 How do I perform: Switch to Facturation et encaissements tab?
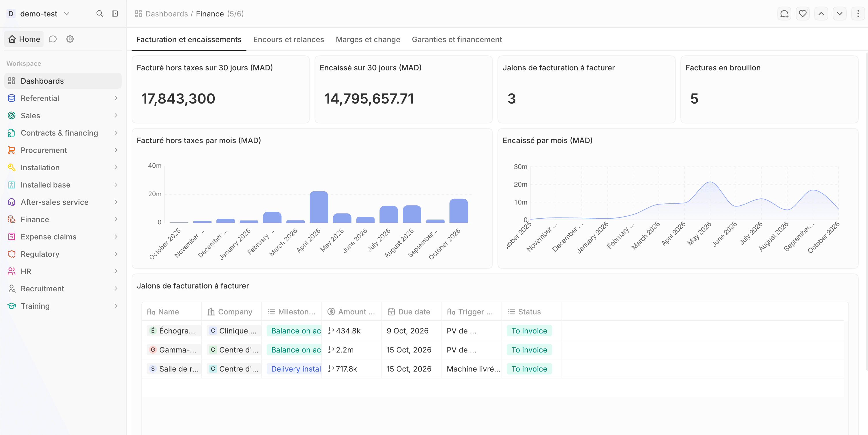point(189,40)
